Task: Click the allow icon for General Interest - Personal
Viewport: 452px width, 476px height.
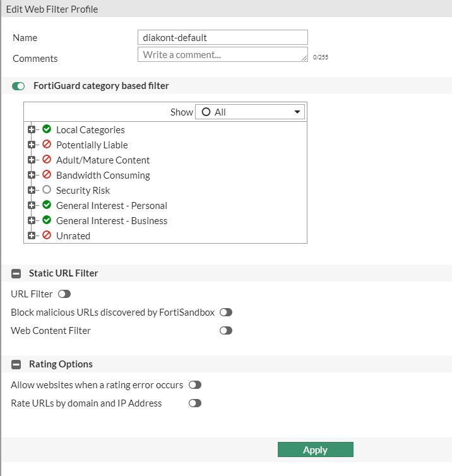Action: (x=47, y=205)
